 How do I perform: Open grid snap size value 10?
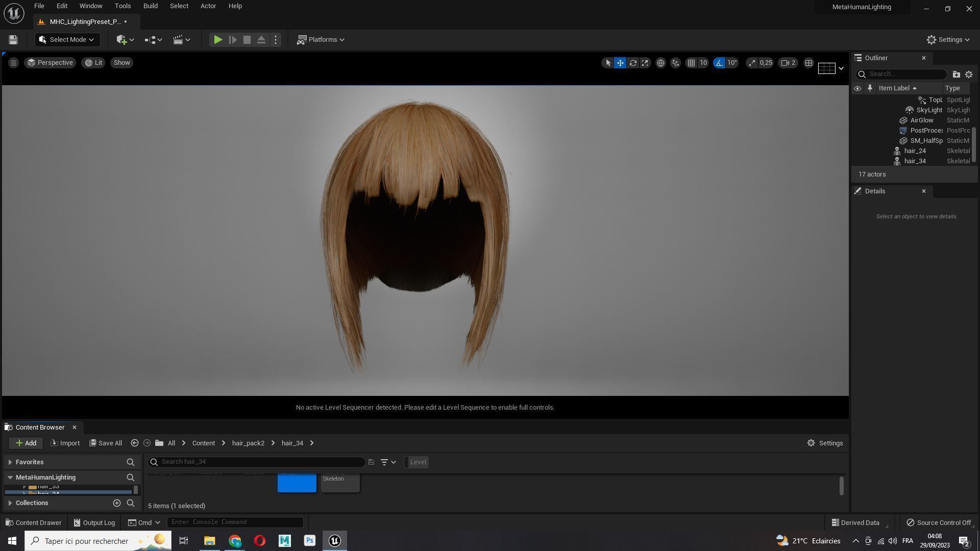click(703, 63)
